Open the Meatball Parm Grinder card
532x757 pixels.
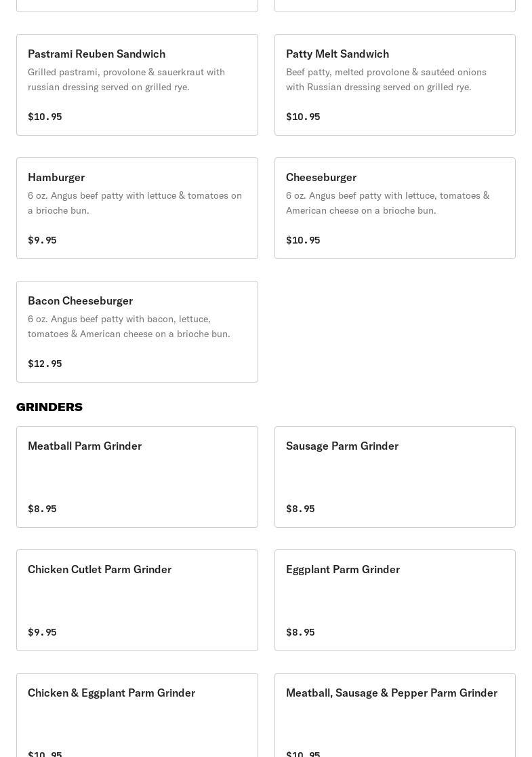point(137,476)
